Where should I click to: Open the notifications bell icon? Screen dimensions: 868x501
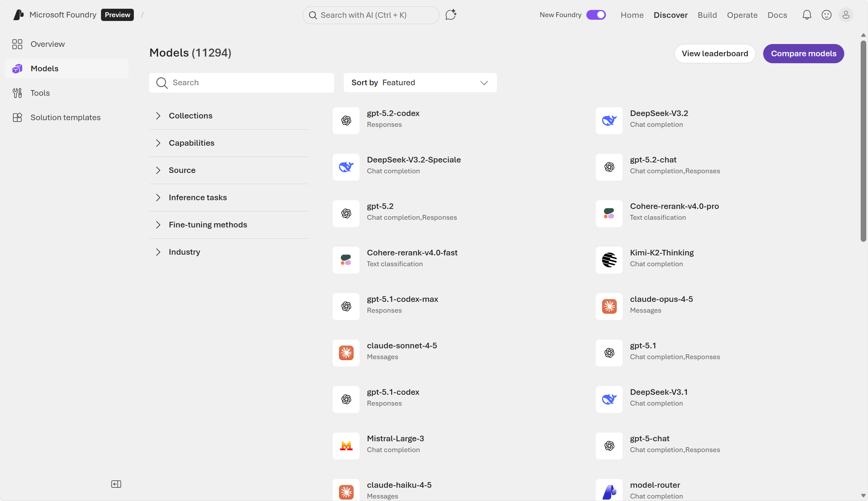click(807, 15)
